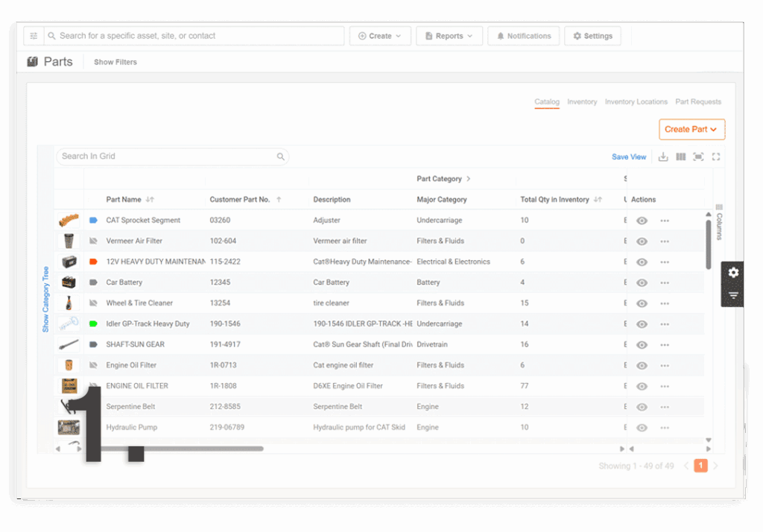
Task: Open the column chooser icon
Action: pos(680,156)
